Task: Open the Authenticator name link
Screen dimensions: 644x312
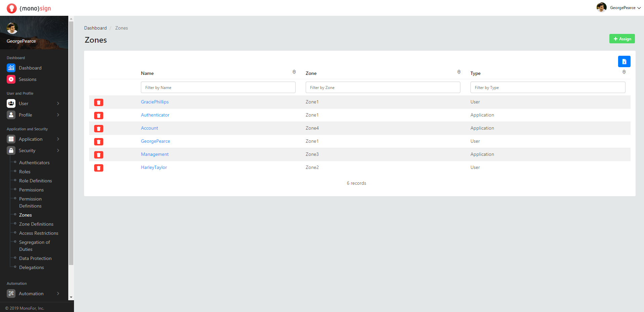Action: pos(155,115)
